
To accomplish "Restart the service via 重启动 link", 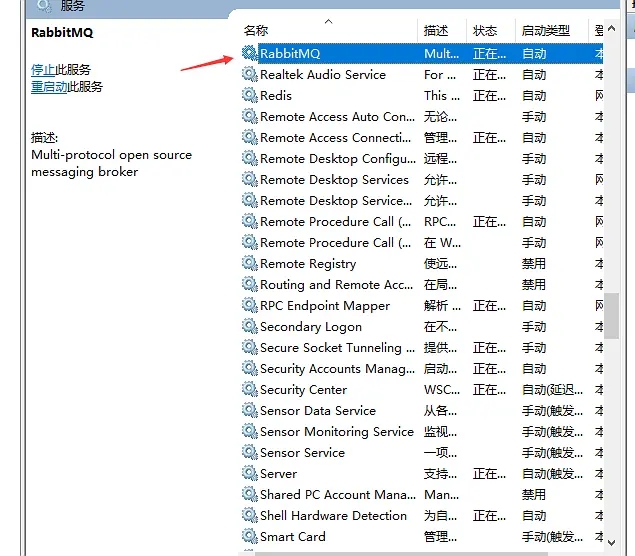I will pyautogui.click(x=49, y=87).
